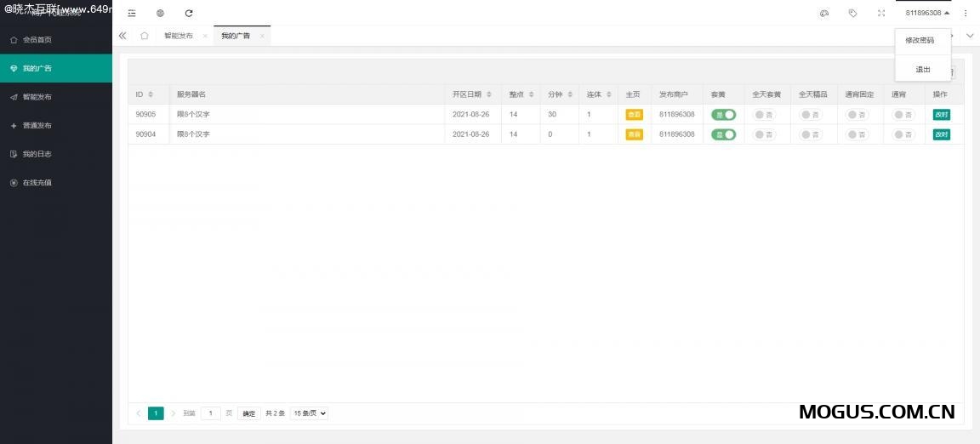Screen dimensions: 980x444
Task: Enable 通宵 switch for row 90905
Action: (903, 114)
